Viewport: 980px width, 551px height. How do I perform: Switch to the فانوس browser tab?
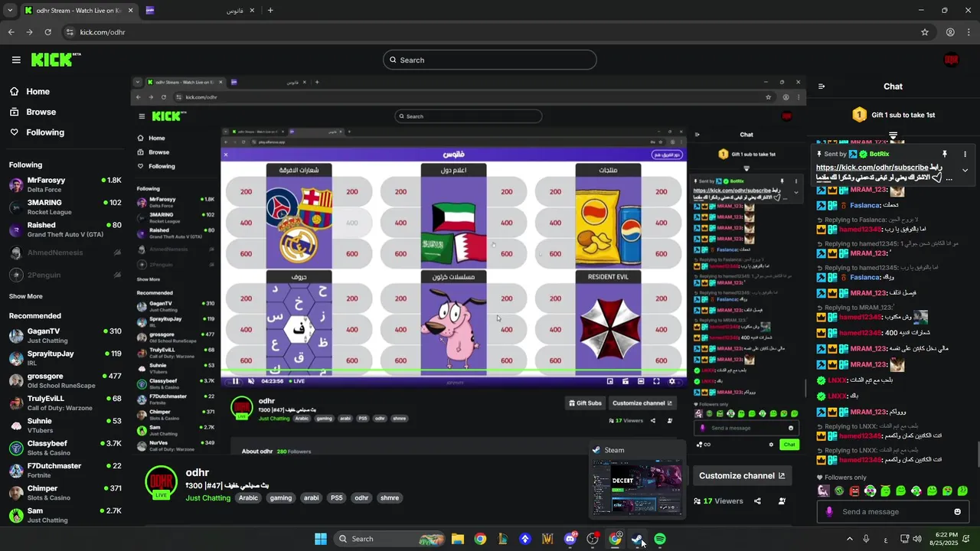[x=201, y=10]
